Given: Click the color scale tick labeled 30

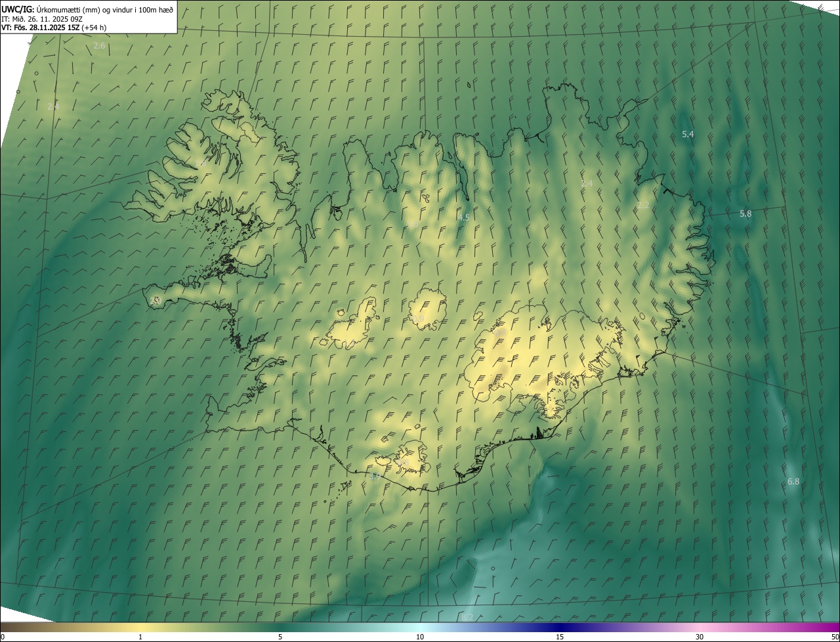Looking at the screenshot, I should pyautogui.click(x=700, y=637).
